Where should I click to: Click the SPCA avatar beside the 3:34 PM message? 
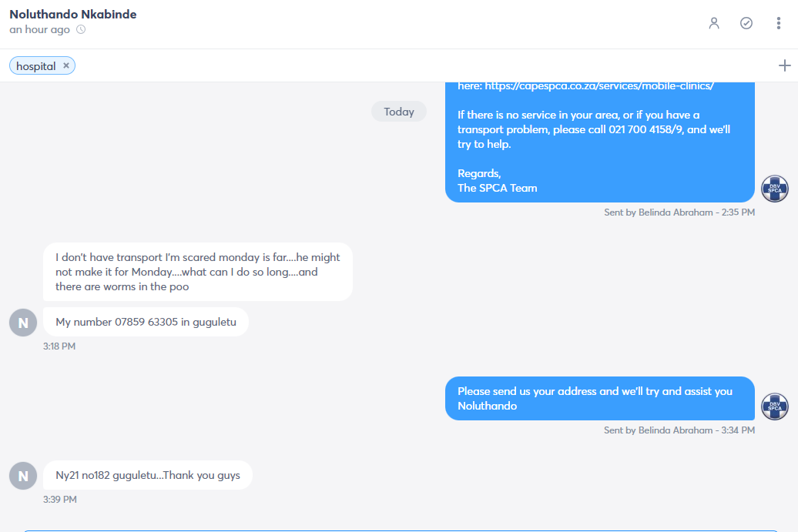point(775,407)
